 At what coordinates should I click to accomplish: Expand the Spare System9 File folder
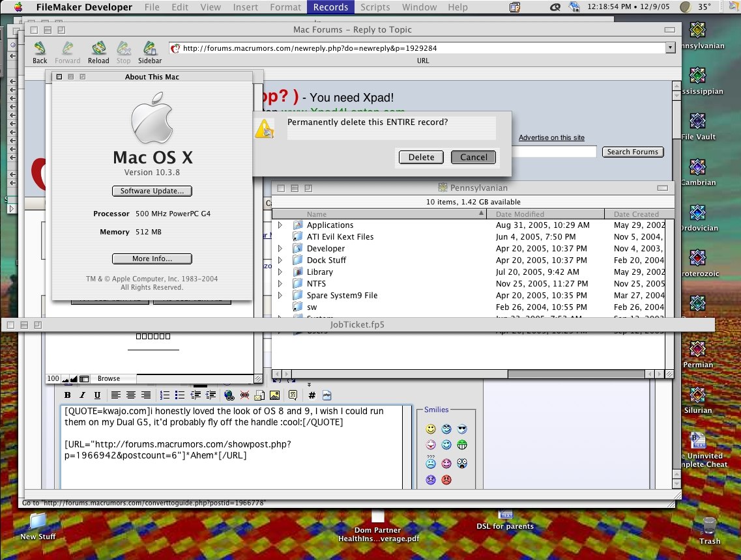pyautogui.click(x=280, y=296)
